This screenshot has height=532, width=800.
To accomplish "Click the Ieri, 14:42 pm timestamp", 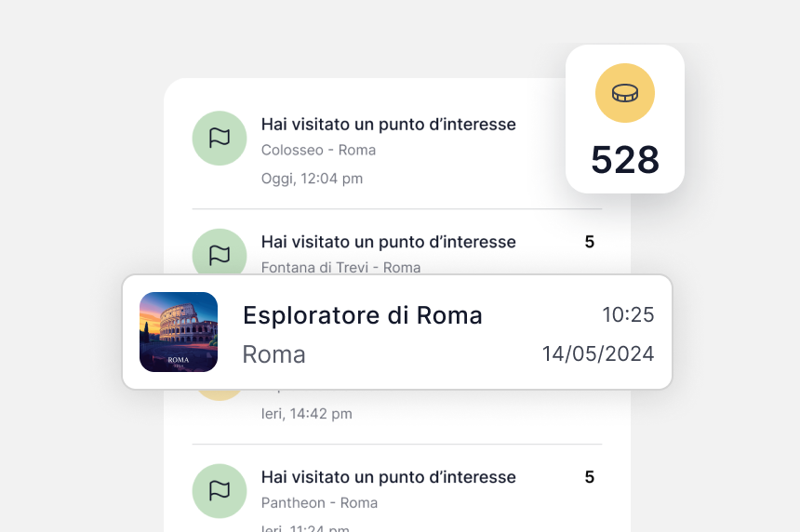I will (307, 414).
